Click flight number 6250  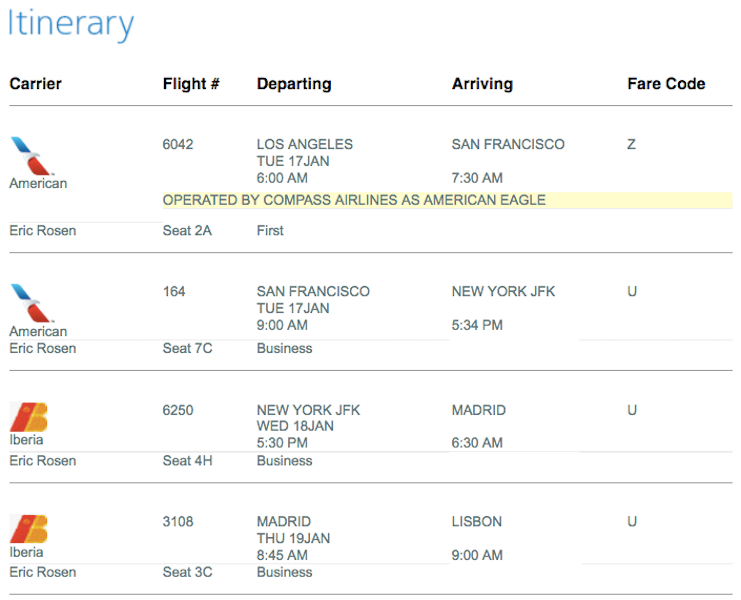pos(178,410)
